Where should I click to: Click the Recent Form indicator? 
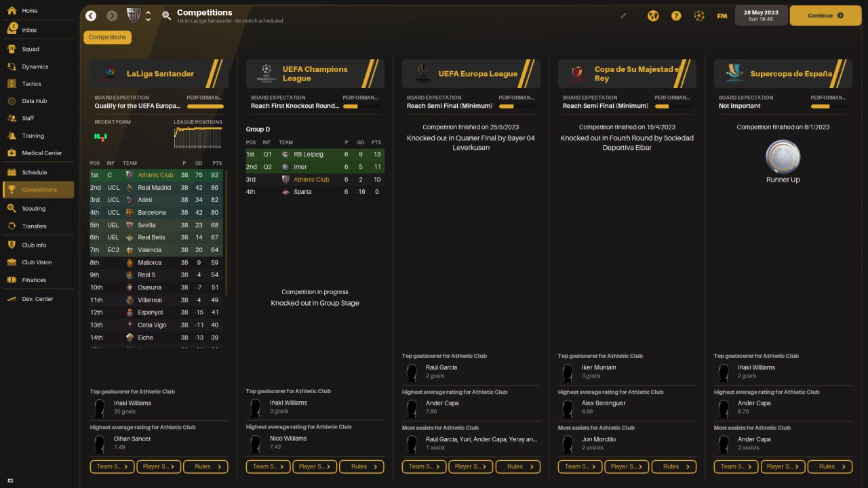click(100, 136)
